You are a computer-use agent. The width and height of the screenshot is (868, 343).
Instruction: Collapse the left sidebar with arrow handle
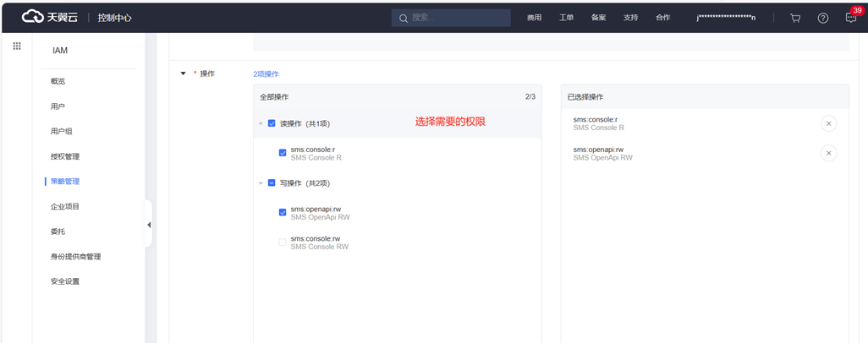(x=149, y=225)
